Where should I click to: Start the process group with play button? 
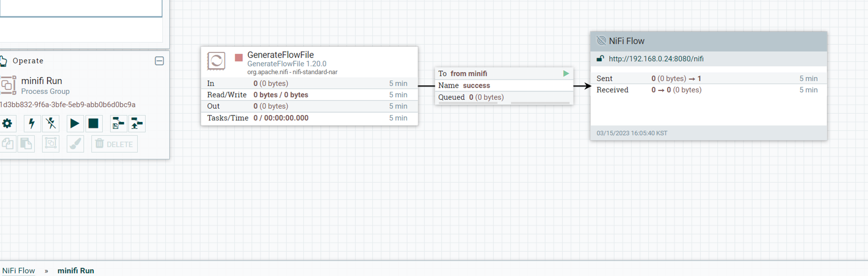(x=75, y=124)
